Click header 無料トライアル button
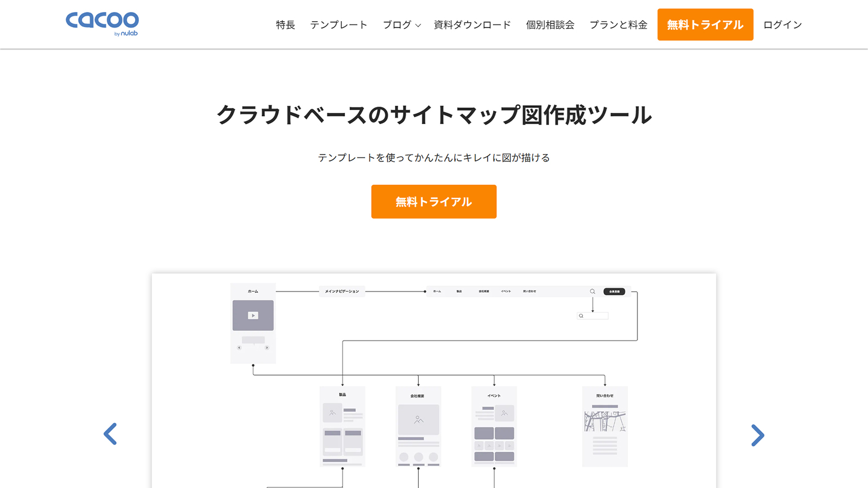 point(705,24)
